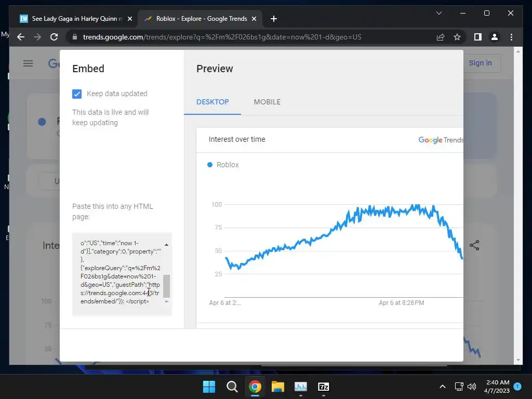This screenshot has width=532, height=399.
Task: Open the tab search dropdown chevron
Action: (438, 13)
